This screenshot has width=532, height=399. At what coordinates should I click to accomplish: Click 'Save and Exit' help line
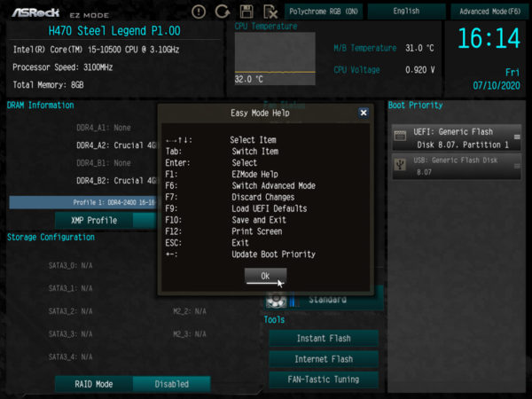259,220
